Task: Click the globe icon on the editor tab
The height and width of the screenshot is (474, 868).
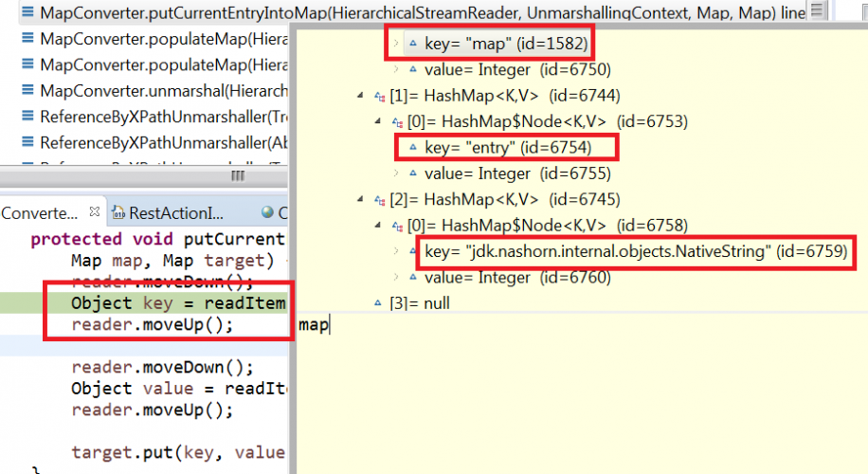Action: click(268, 212)
